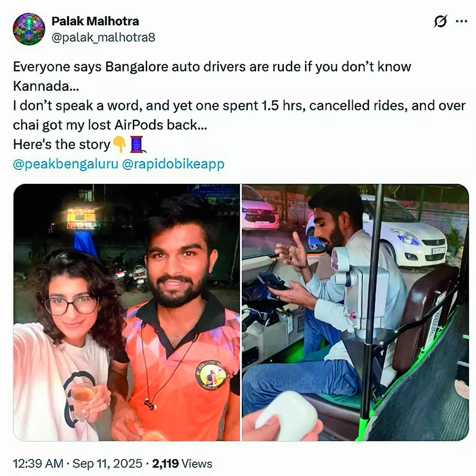This screenshot has width=476, height=476.
Task: Open the auto-rickshaw driver photo
Action: click(x=355, y=312)
